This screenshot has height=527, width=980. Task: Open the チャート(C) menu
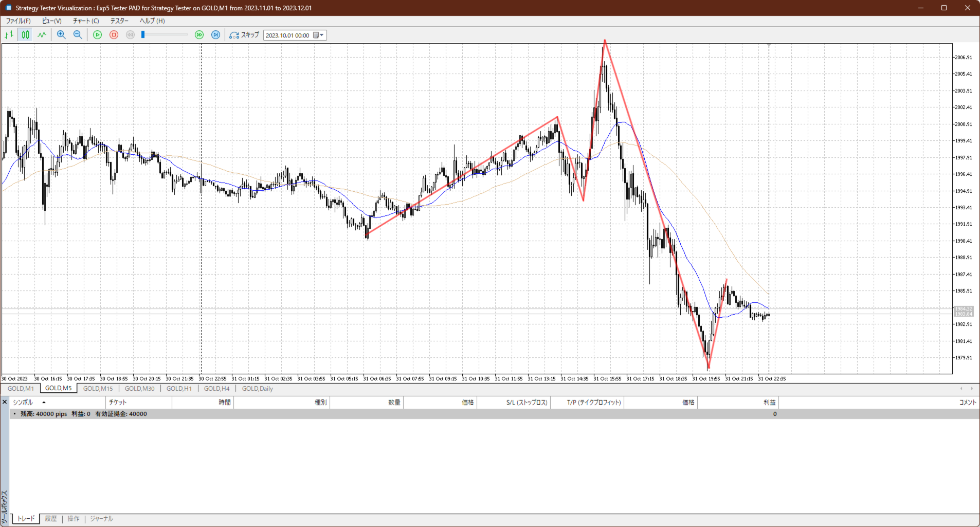(85, 21)
